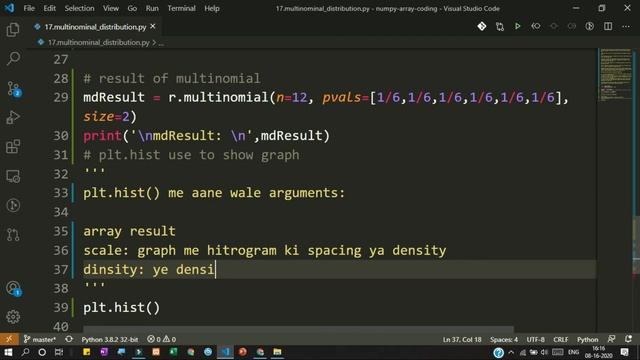Click the horizontal scrollbar below the code

point(298,329)
